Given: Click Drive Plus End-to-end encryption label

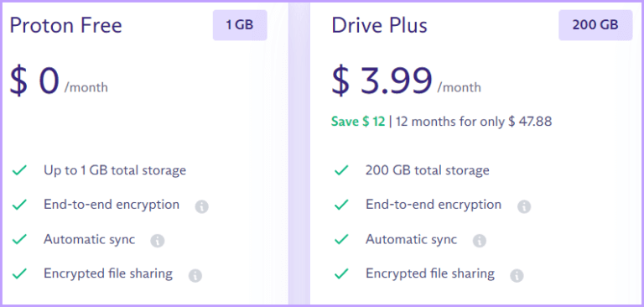Looking at the screenshot, I should (434, 205).
